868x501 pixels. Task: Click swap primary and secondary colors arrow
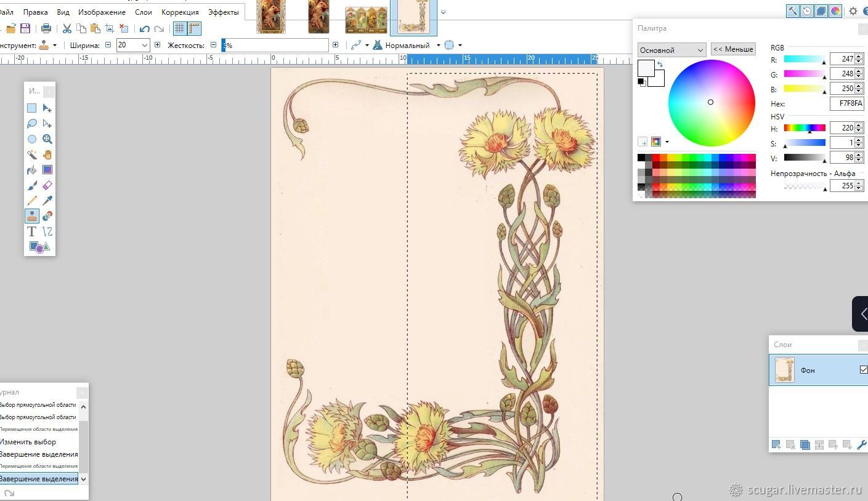click(x=660, y=64)
